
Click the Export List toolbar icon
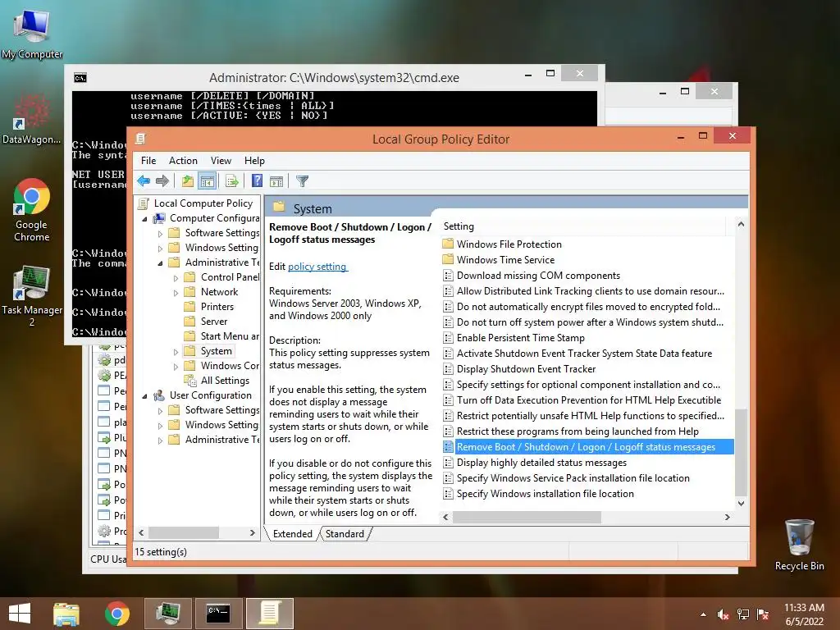pos(231,181)
